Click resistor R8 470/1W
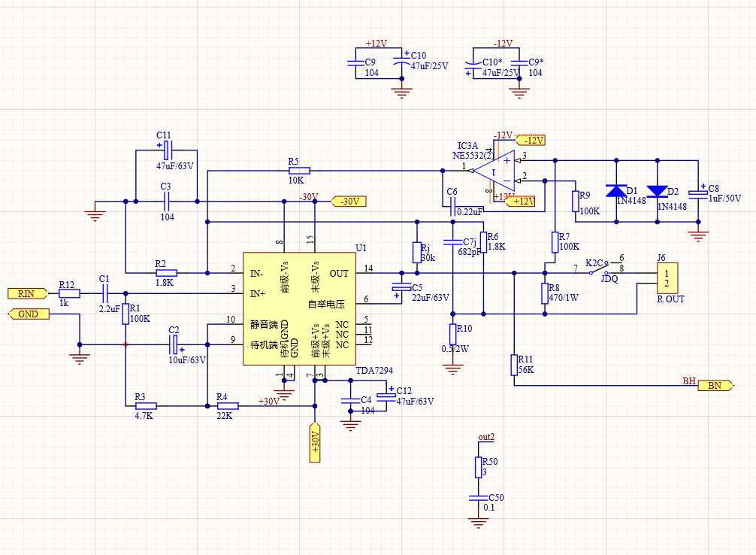The height and width of the screenshot is (555, 756). click(x=545, y=293)
